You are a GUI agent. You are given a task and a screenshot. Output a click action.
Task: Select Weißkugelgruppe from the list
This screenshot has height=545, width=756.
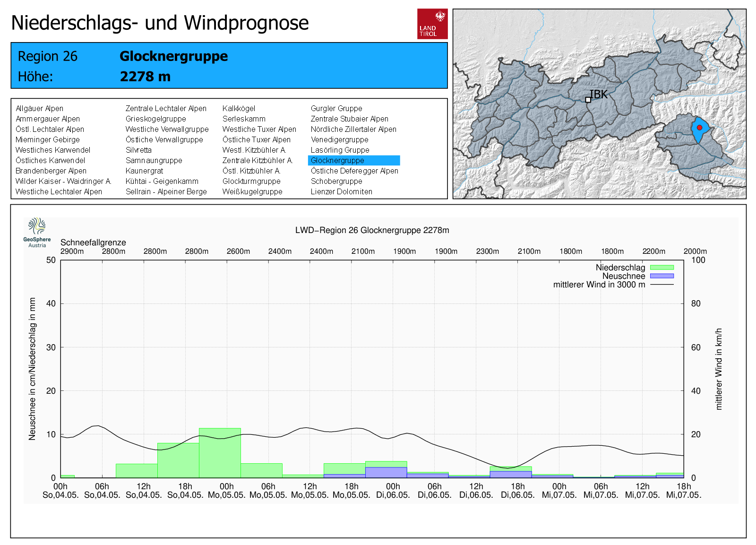[x=252, y=192]
